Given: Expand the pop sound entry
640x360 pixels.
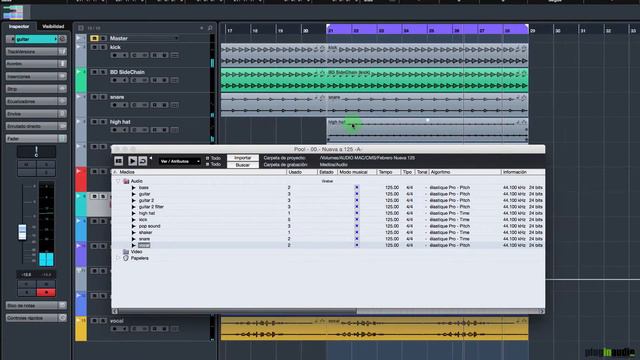Looking at the screenshot, I should coord(133,226).
